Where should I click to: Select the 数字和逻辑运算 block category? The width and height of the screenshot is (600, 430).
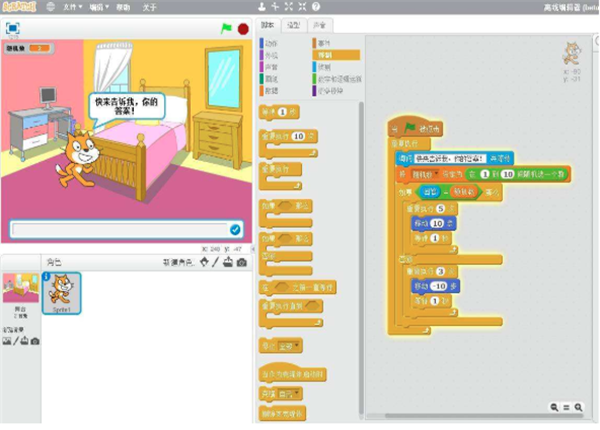pos(337,79)
